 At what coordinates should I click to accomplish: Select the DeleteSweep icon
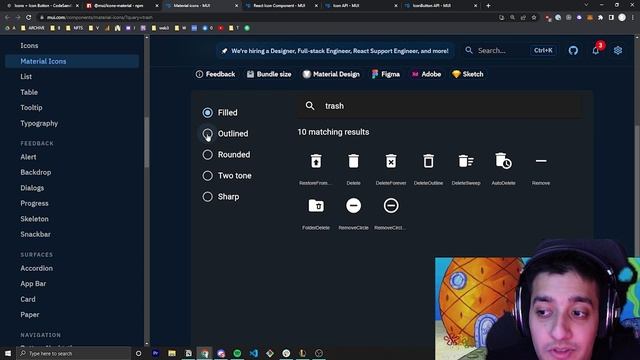coord(466,161)
